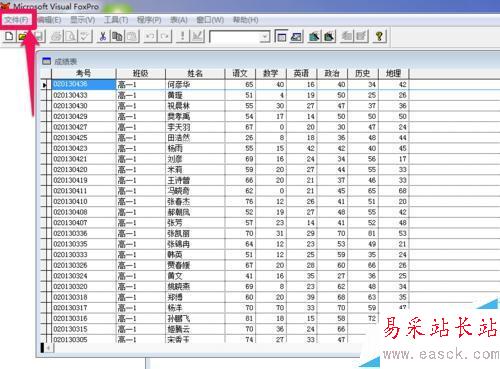Select the 020130410 exam number cell
Image resolution: width=500 pixels, height=369 pixels.
pos(84,202)
